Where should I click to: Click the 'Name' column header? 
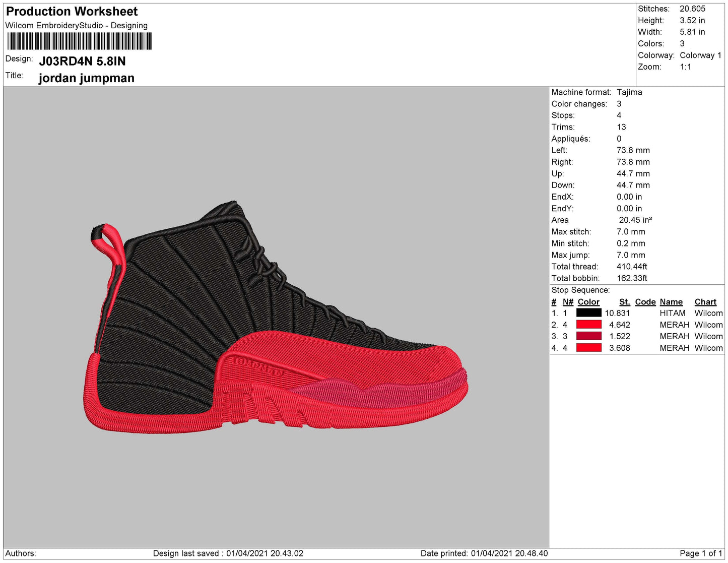671,302
